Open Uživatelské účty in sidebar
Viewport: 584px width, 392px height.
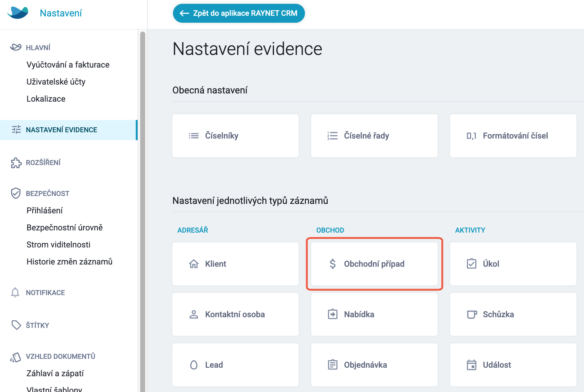[56, 82]
